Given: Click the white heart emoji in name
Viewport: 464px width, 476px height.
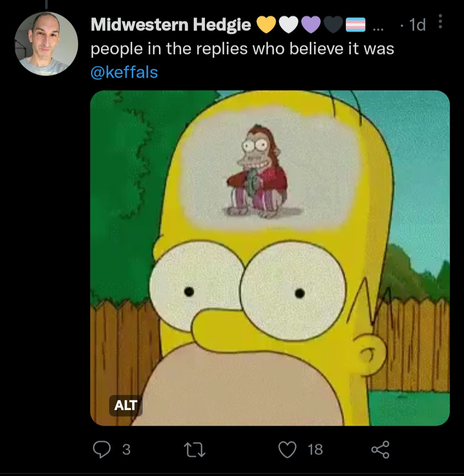Looking at the screenshot, I should pos(288,24).
